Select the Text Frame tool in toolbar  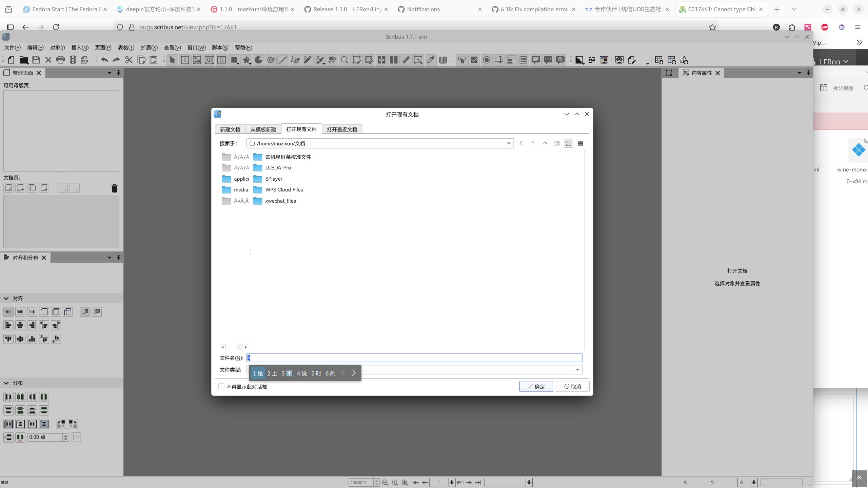[185, 60]
